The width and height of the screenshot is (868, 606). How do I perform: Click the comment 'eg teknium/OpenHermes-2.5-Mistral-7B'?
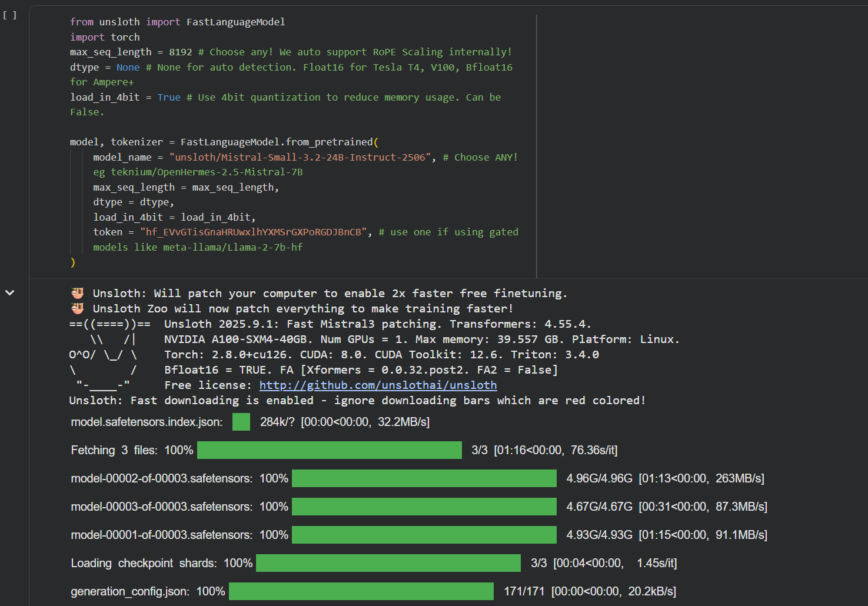198,172
